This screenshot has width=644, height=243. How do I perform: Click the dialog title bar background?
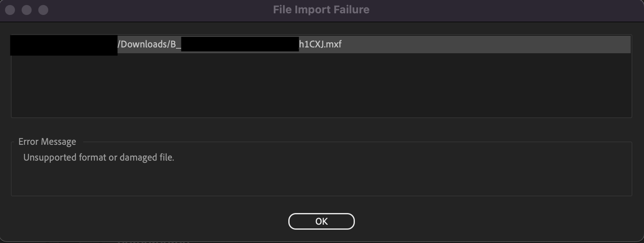click(166, 9)
